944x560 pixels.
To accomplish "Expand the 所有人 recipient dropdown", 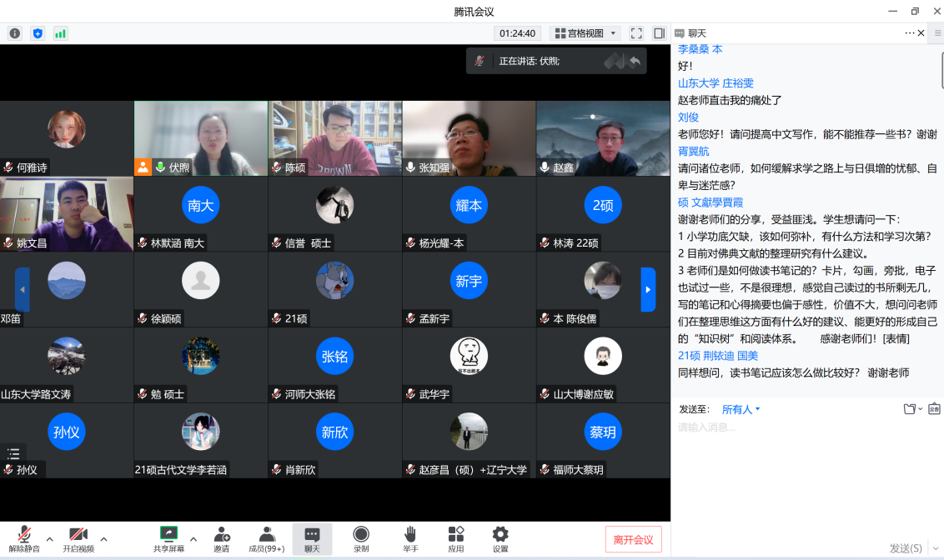I will (x=741, y=409).
